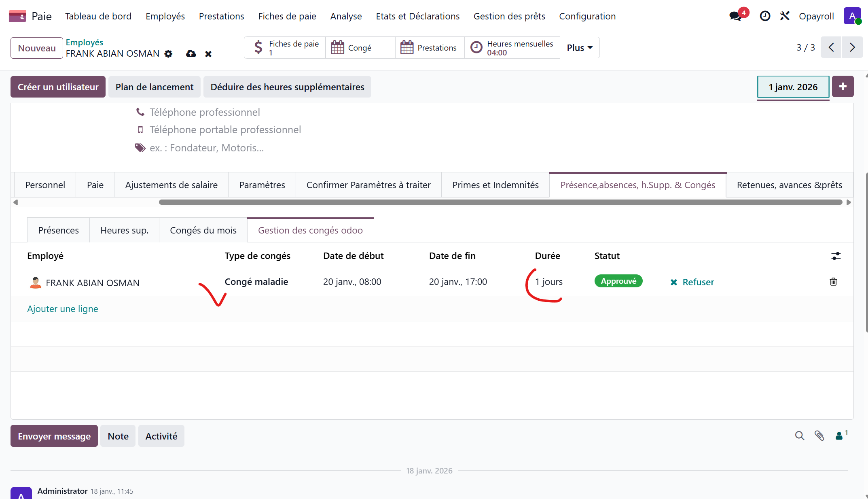The width and height of the screenshot is (868, 499).
Task: Click Ajouter une ligne link
Action: point(63,309)
